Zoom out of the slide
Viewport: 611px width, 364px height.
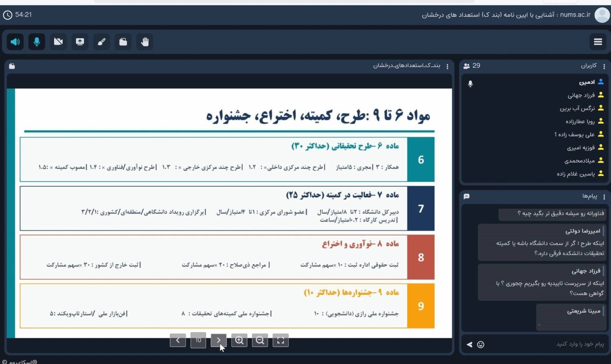(x=260, y=340)
